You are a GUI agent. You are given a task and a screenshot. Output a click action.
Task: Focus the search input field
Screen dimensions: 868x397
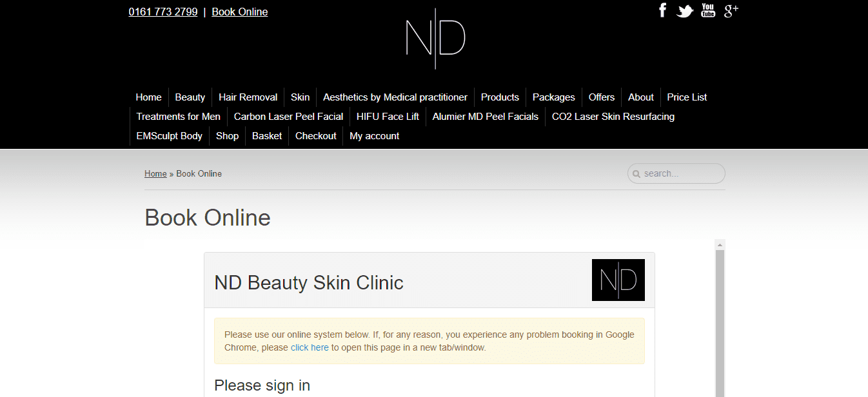click(681, 173)
